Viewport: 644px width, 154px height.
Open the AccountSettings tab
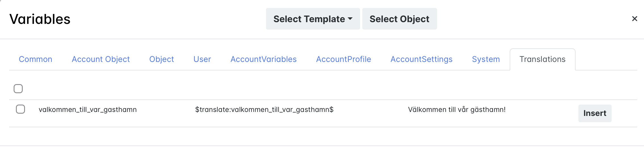coord(421,59)
